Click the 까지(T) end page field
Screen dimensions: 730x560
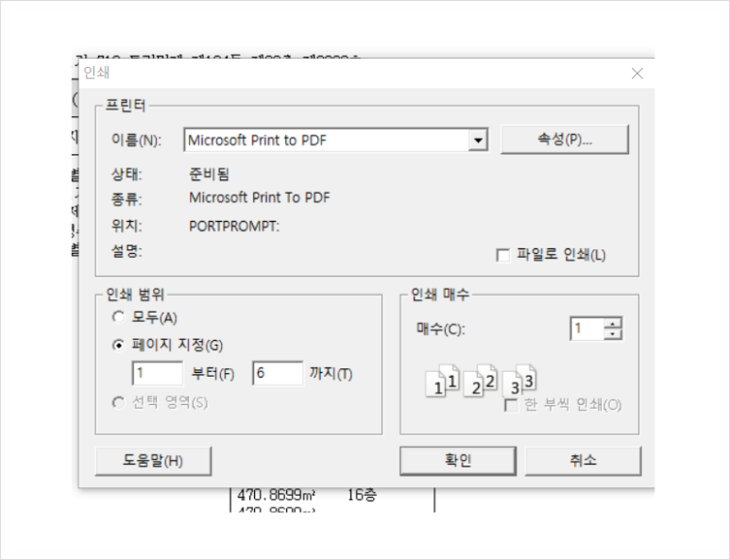(x=278, y=373)
